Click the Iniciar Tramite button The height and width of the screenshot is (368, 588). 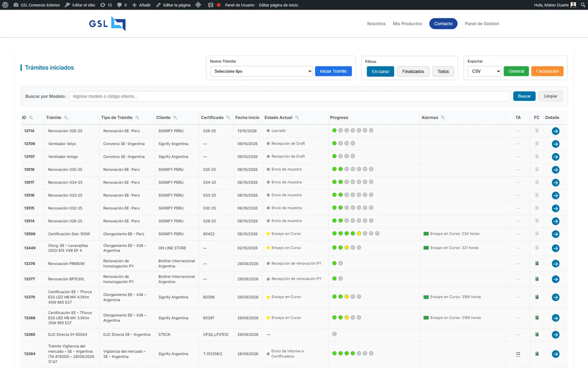tap(333, 71)
